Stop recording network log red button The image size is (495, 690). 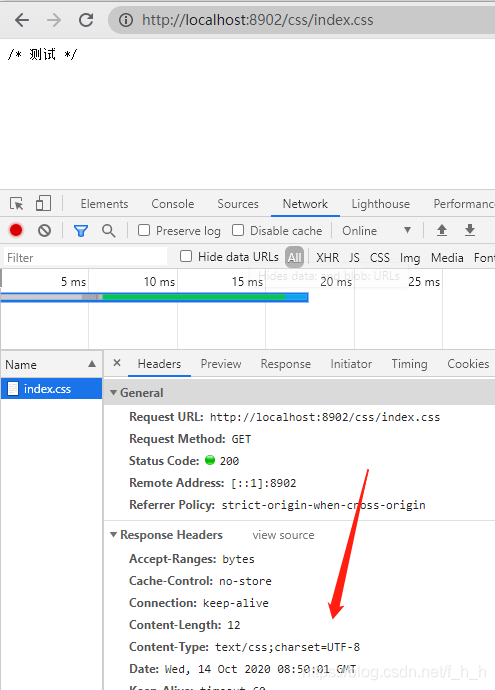coord(16,230)
